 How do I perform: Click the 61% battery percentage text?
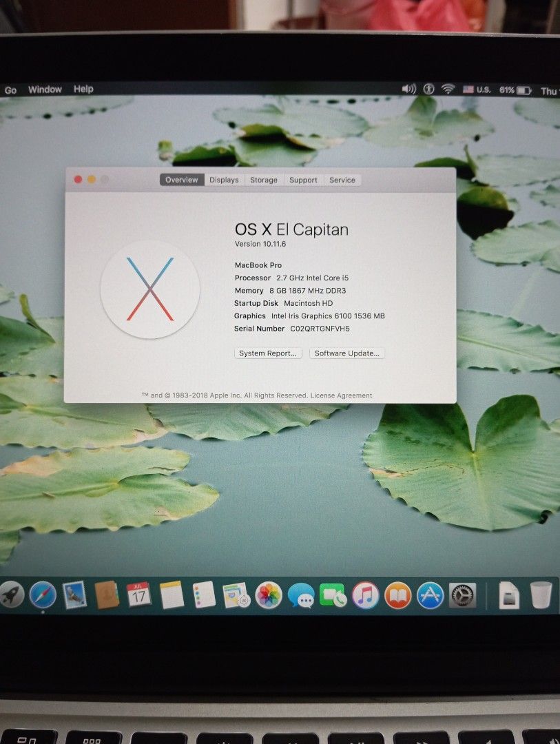[506, 90]
